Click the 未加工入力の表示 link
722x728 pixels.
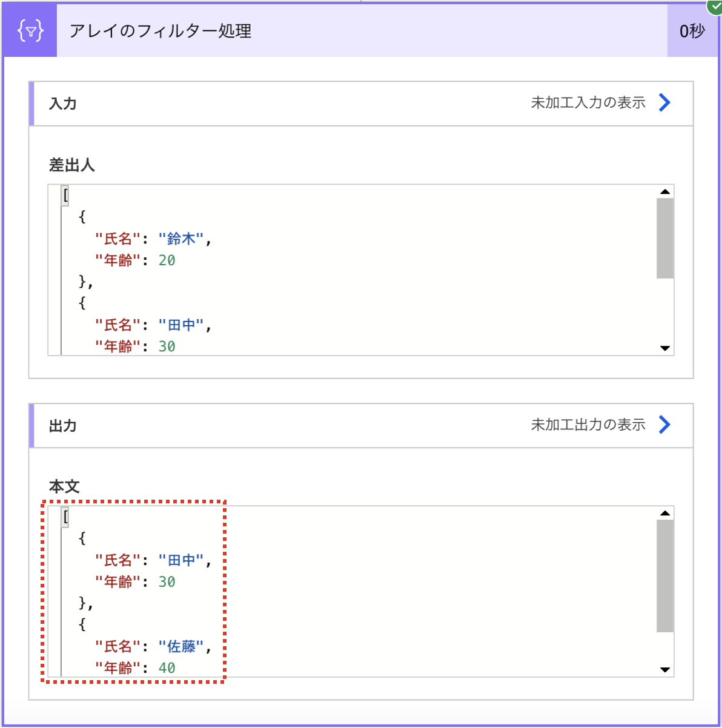(x=588, y=102)
